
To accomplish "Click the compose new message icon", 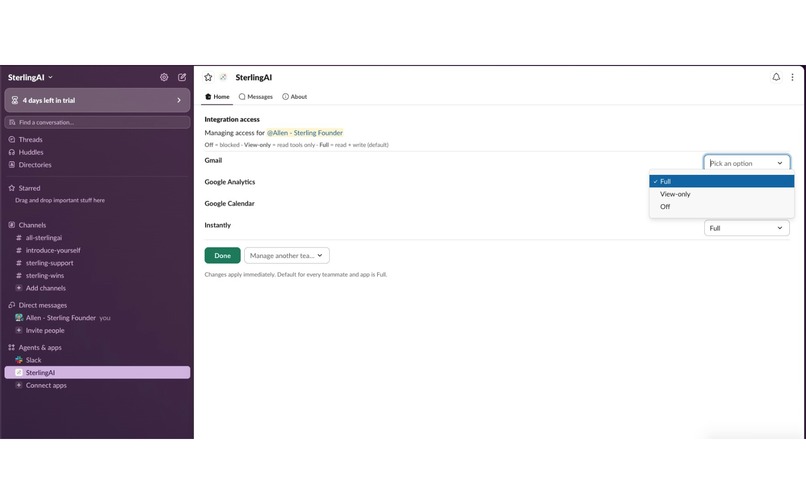I will pos(182,77).
